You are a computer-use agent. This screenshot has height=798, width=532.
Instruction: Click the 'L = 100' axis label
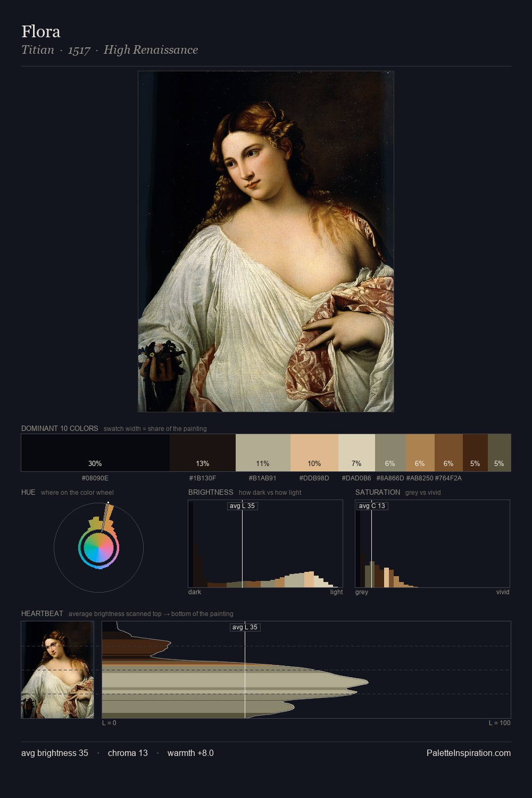[x=500, y=723]
